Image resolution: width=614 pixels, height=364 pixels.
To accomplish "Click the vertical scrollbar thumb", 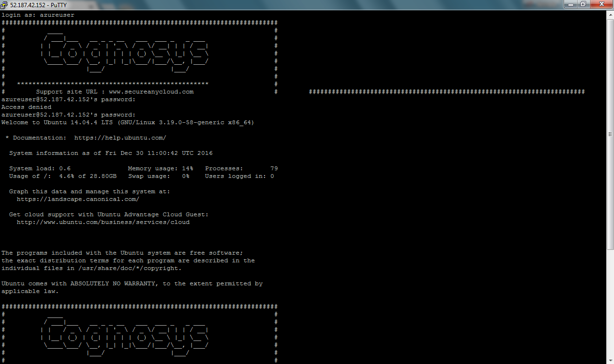I will tap(610, 134).
